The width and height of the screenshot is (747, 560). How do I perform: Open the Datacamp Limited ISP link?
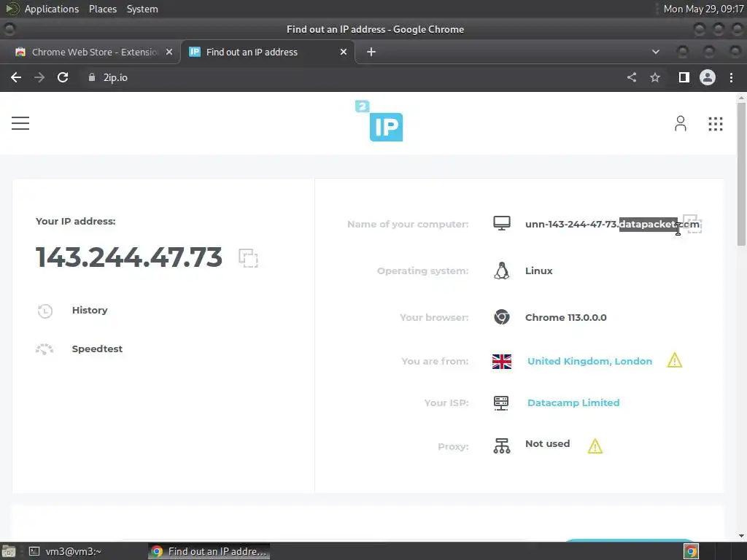pos(573,402)
